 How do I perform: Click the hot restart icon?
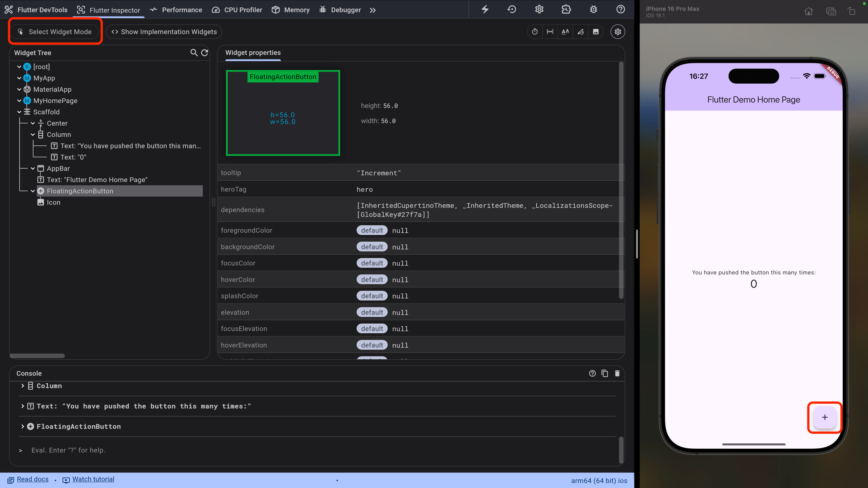pyautogui.click(x=512, y=9)
